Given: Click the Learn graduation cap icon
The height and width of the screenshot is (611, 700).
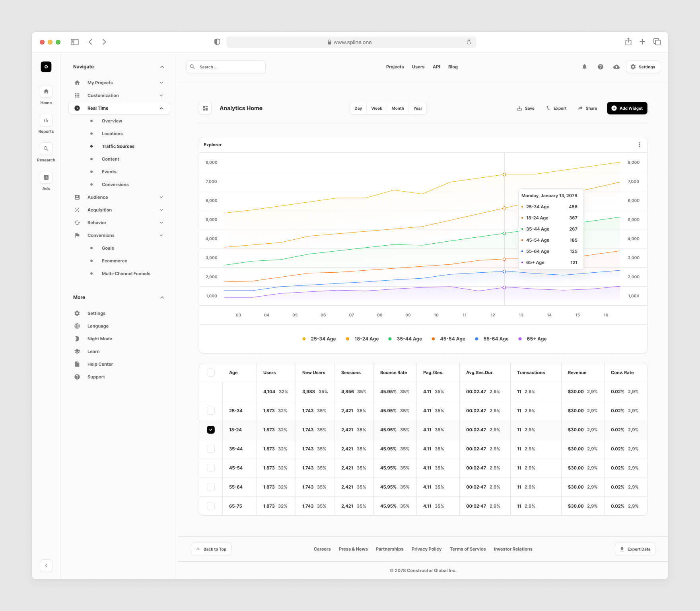Looking at the screenshot, I should [77, 351].
